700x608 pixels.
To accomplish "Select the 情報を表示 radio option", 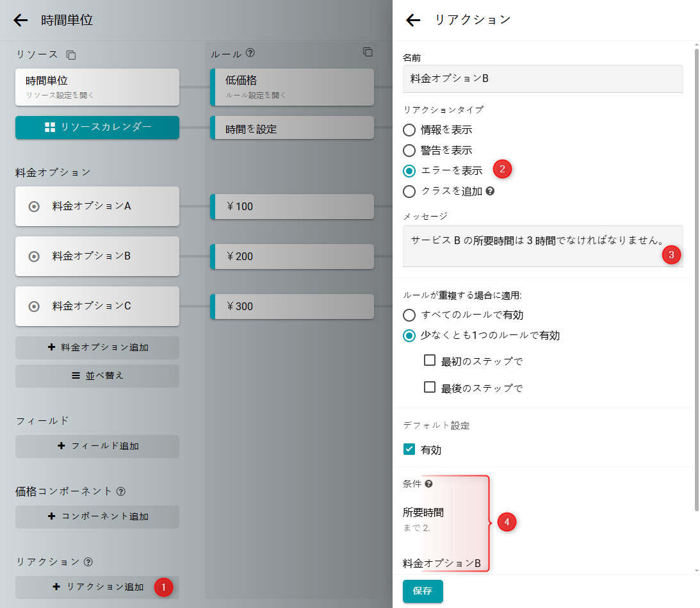I will 409,130.
